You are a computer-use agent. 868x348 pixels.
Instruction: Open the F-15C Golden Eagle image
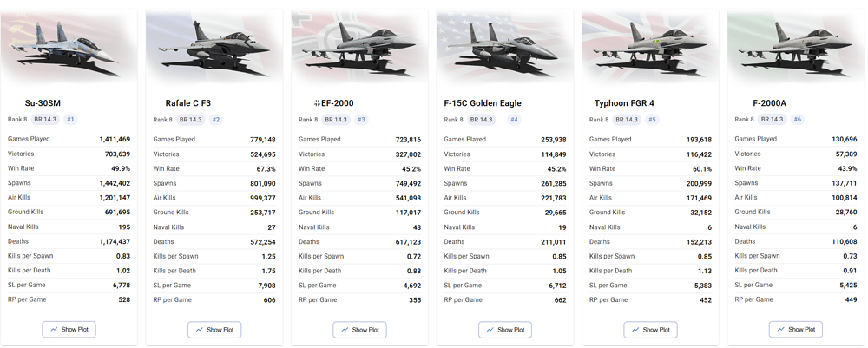point(505,48)
